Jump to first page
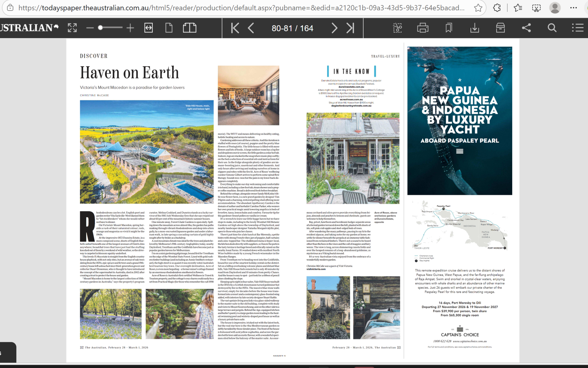The image size is (588, 368). (235, 28)
